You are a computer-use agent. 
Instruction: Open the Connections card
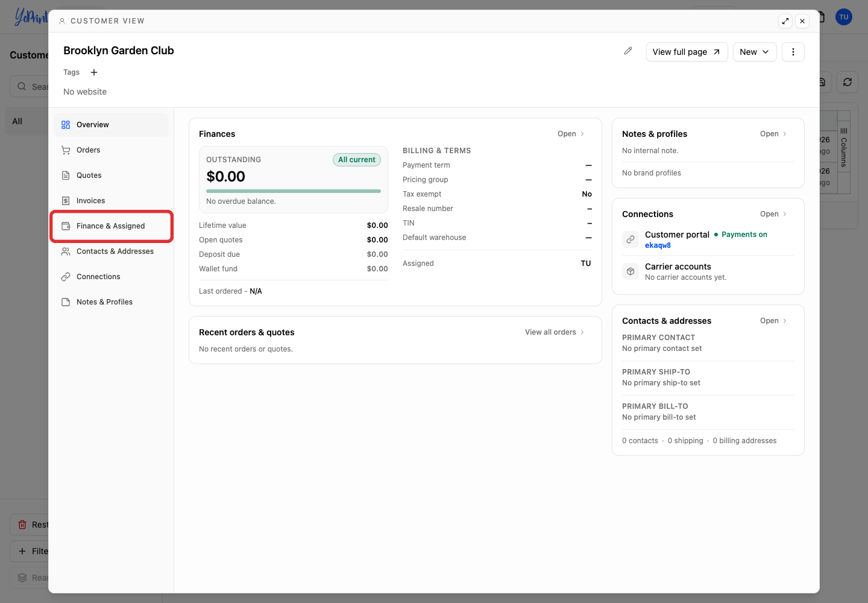(x=773, y=214)
